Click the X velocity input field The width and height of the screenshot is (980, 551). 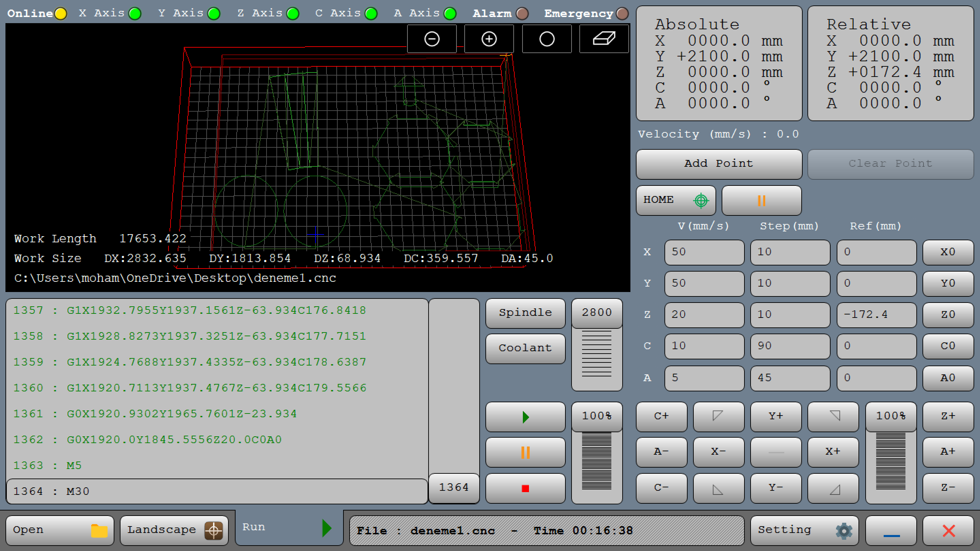[704, 252]
